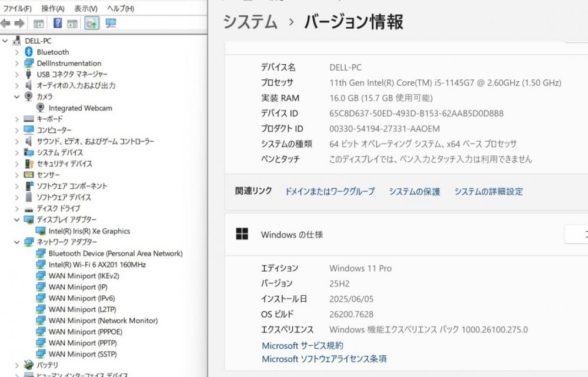Click the show/hide console tree toolbar icon
The height and width of the screenshot is (377, 588).
tap(39, 24)
